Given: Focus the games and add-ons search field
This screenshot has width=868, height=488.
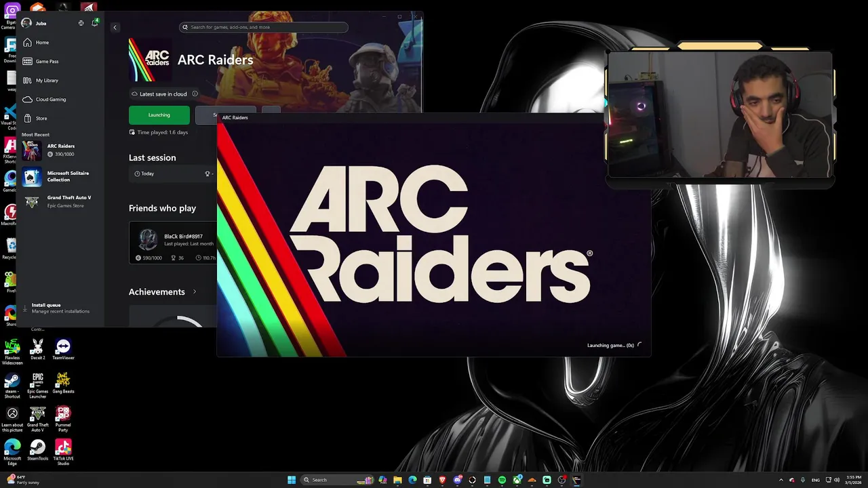Looking at the screenshot, I should pos(264,27).
